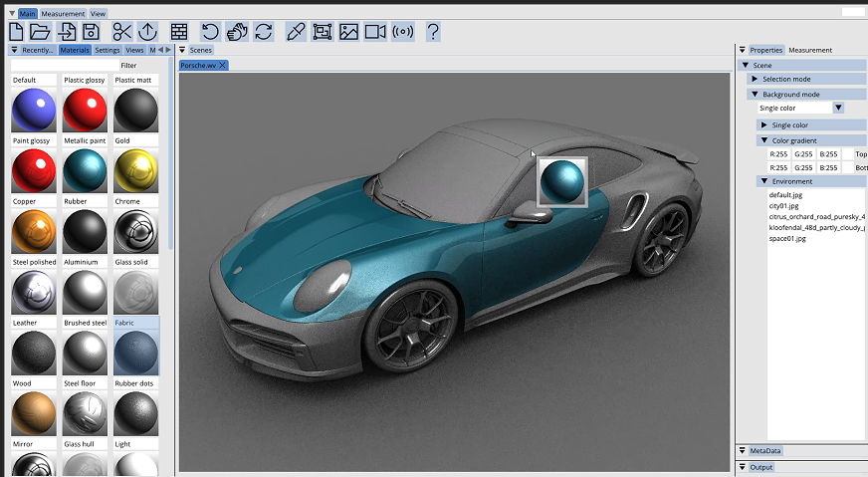Expand the Single color subsection
The width and height of the screenshot is (868, 477).
click(x=763, y=124)
